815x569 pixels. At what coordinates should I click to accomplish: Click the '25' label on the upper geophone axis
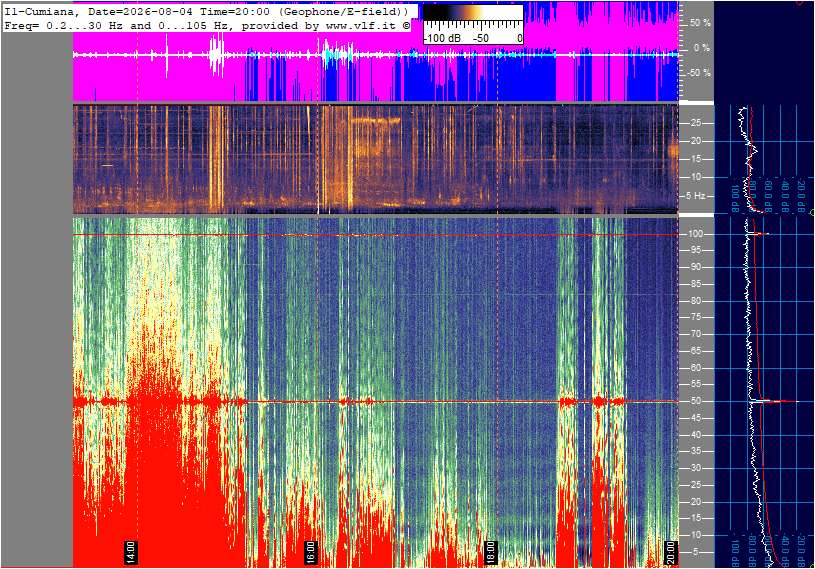pyautogui.click(x=695, y=123)
